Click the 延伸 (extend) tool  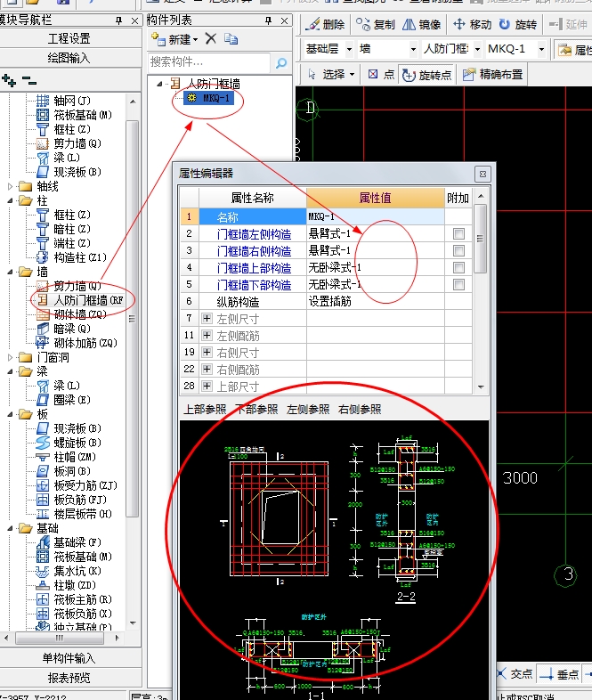click(568, 24)
